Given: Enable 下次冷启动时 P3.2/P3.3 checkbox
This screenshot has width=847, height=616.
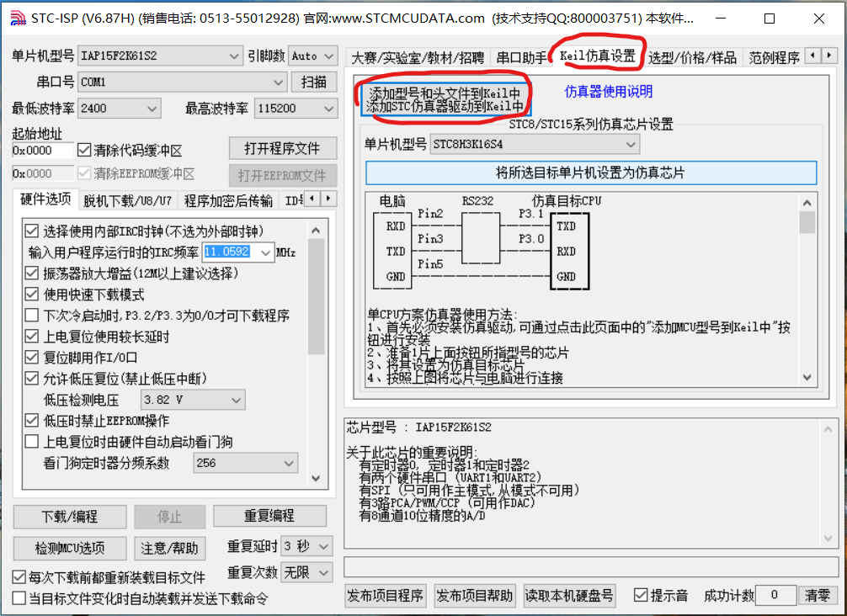Looking at the screenshot, I should tap(31, 316).
